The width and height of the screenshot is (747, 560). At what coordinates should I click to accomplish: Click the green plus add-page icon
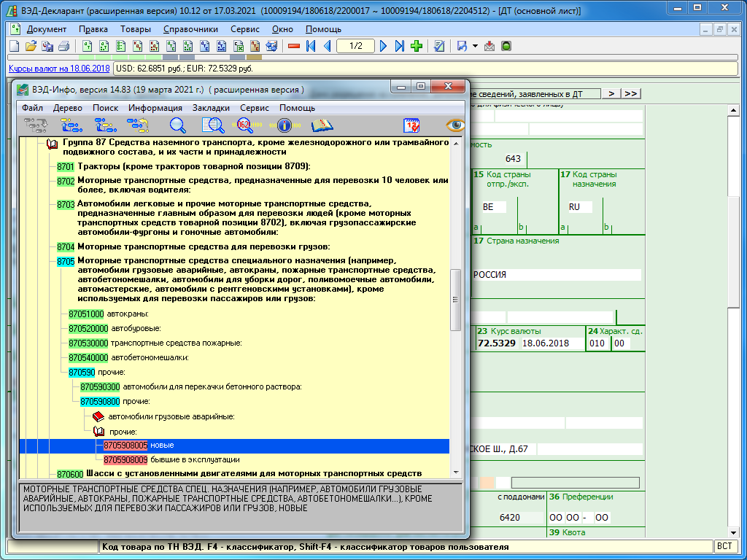(x=417, y=46)
